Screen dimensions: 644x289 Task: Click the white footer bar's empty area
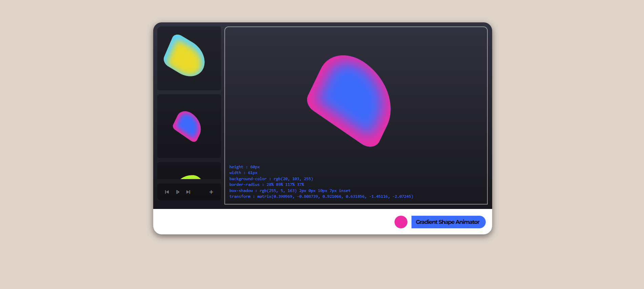271,222
